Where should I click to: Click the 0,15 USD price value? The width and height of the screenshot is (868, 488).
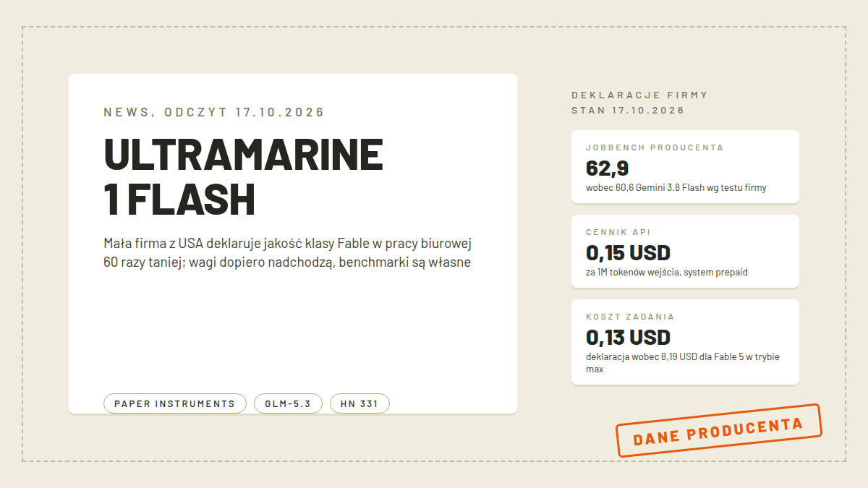tap(628, 253)
